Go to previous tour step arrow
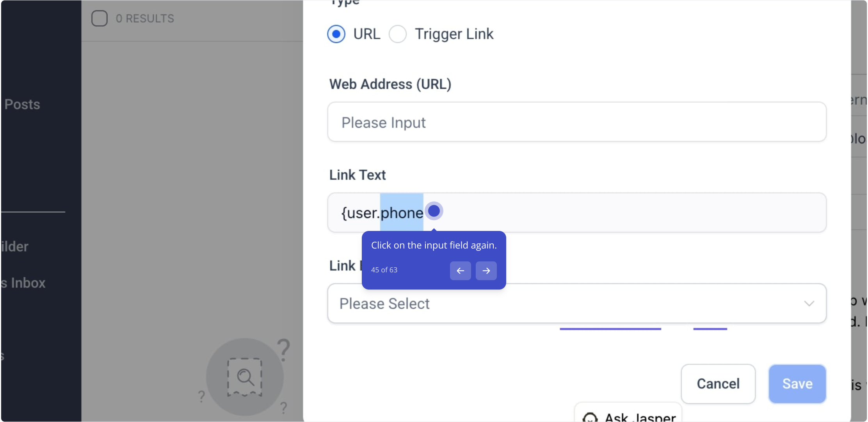Viewport: 868px width, 422px height. click(461, 271)
